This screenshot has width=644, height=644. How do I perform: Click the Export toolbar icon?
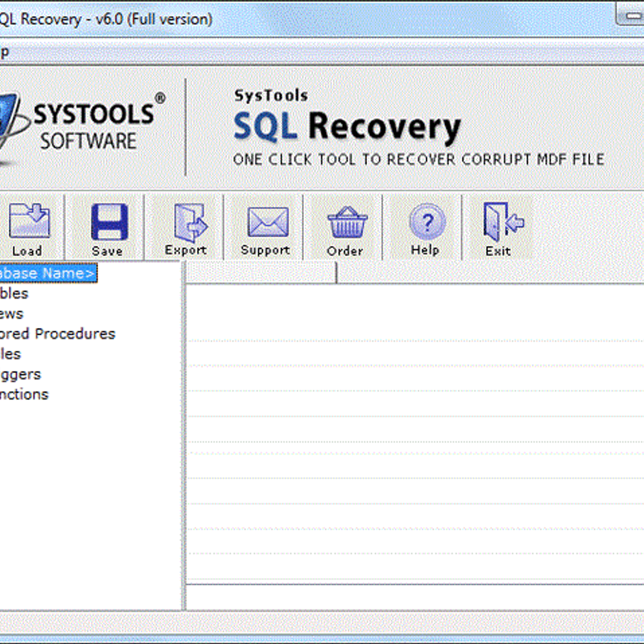(x=190, y=222)
